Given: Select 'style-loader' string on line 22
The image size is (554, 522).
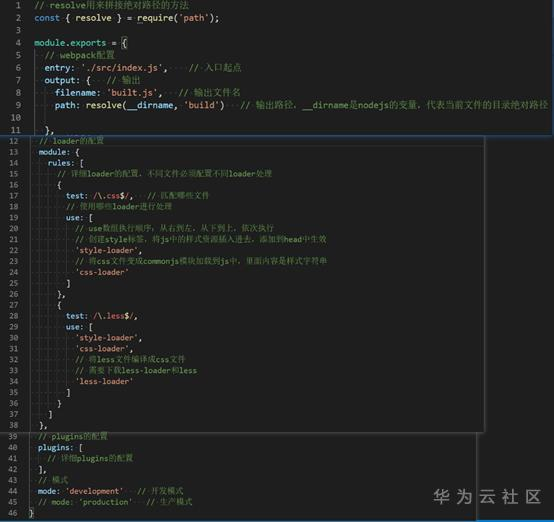Looking at the screenshot, I should (106, 251).
